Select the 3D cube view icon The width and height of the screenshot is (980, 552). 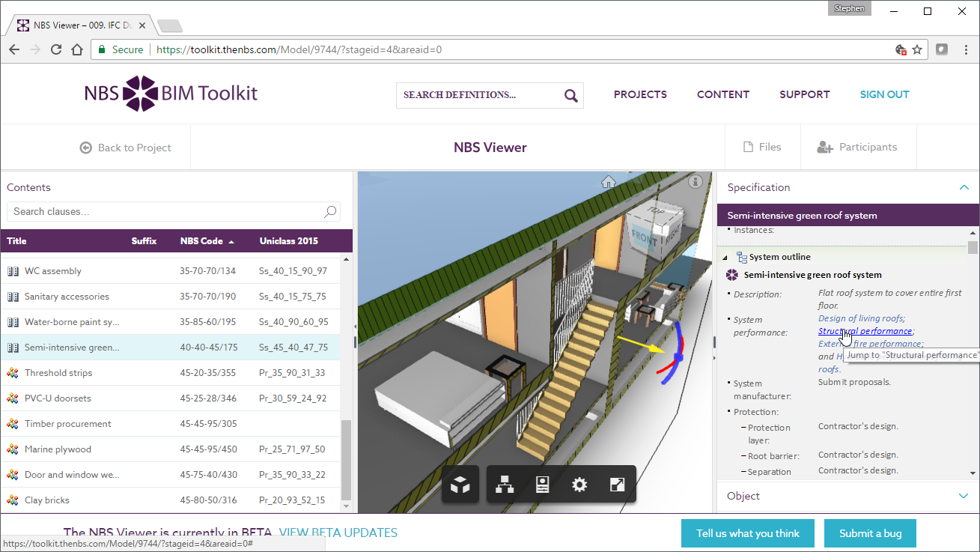460,484
